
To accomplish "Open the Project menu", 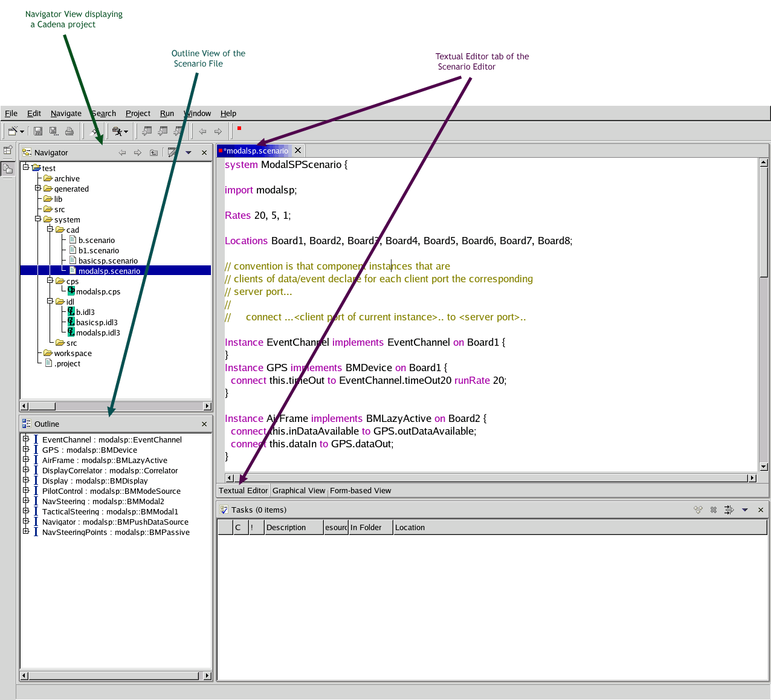I will coord(138,114).
